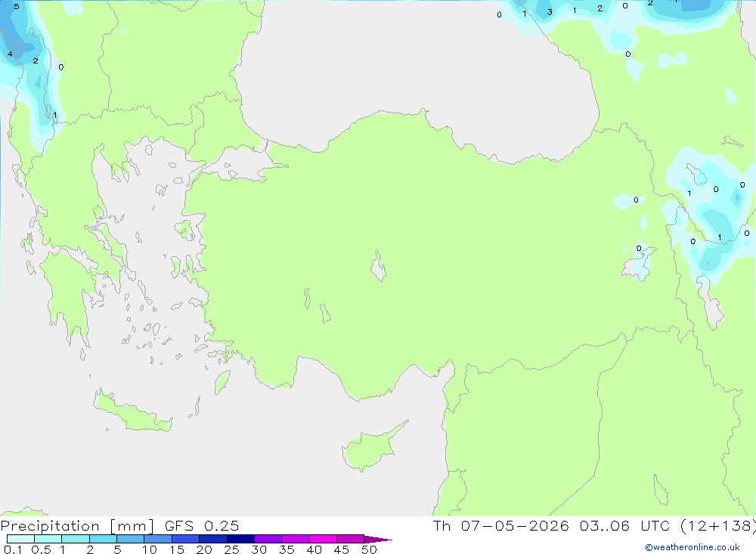Pick the 10–15 mm legend color block
The height and width of the screenshot is (554, 756).
158,539
